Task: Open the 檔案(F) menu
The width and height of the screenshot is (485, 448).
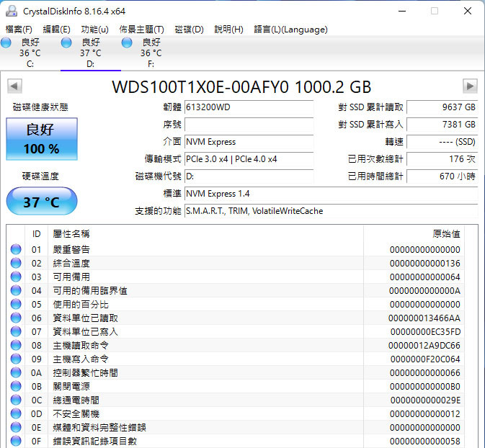Action: pos(19,30)
